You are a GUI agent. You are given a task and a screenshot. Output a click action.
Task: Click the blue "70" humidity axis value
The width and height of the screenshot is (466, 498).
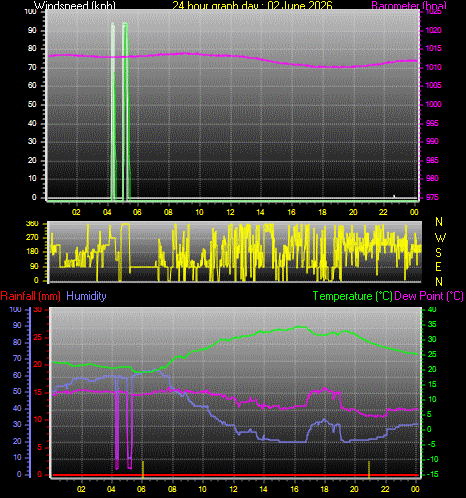pos(17,359)
